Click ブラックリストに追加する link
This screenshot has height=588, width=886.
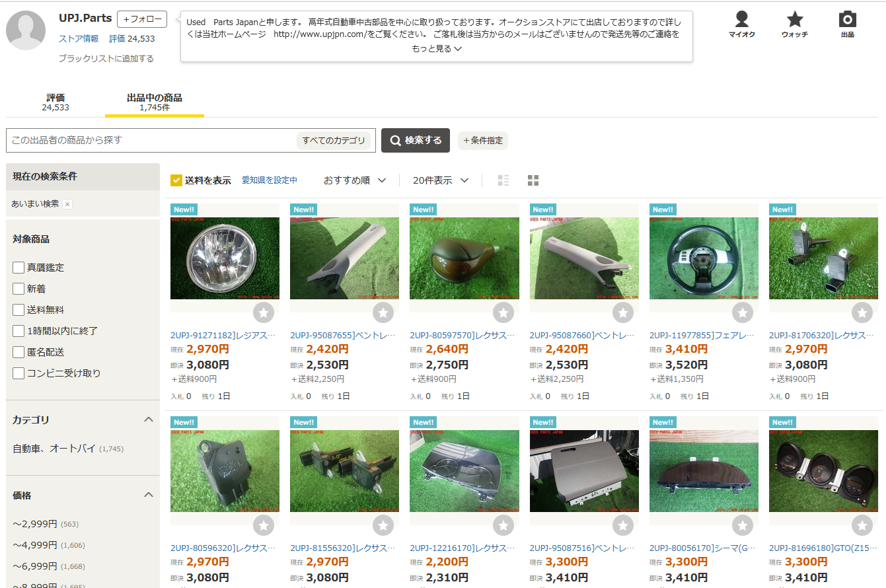[106, 58]
